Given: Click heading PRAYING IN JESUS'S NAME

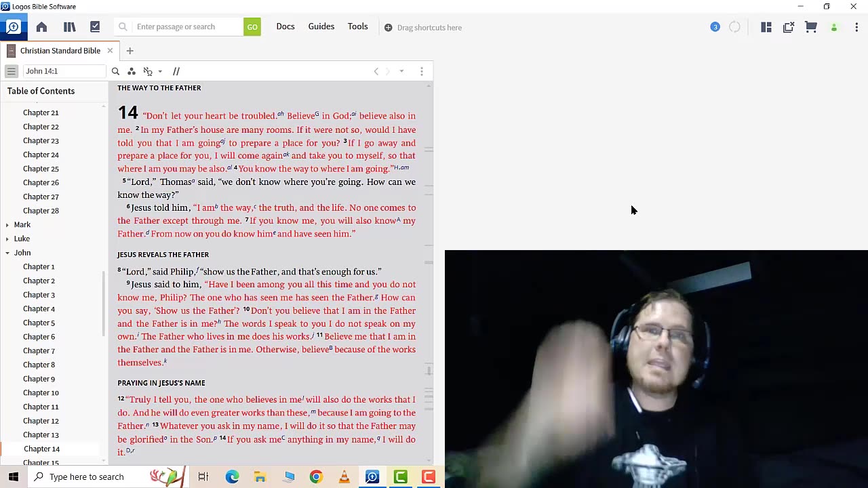Looking at the screenshot, I should [161, 383].
